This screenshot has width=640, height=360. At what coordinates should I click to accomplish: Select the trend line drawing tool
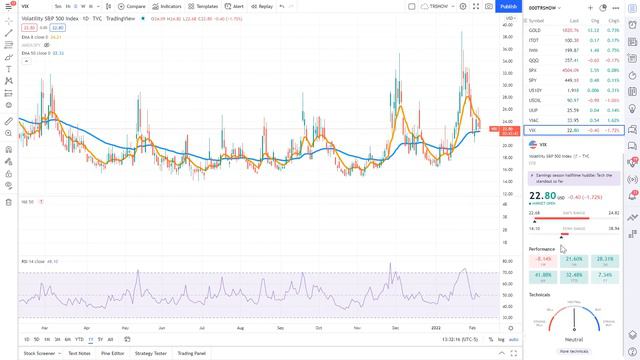[9, 33]
